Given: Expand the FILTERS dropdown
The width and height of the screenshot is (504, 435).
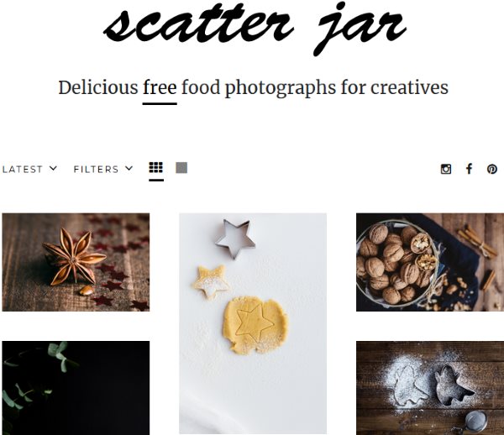Looking at the screenshot, I should pos(103,169).
